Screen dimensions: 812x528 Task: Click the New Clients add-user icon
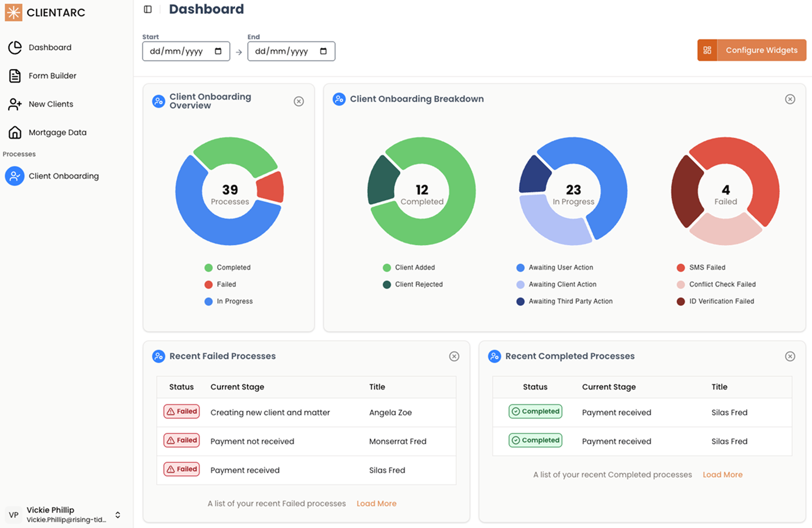15,104
